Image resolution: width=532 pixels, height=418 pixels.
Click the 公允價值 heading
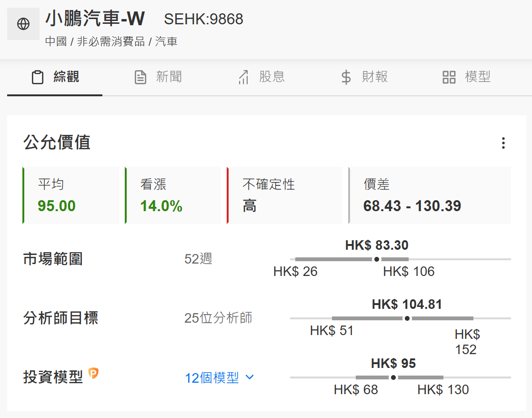(57, 142)
